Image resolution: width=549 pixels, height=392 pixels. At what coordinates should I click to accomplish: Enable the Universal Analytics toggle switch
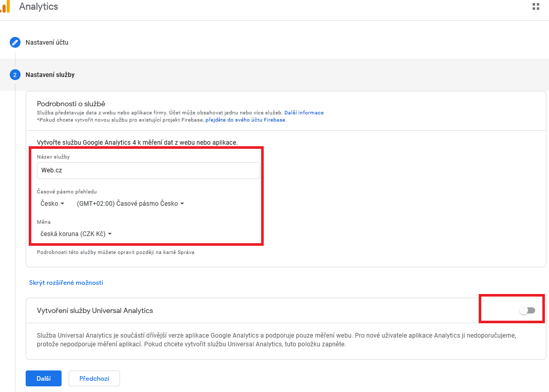[x=527, y=310]
